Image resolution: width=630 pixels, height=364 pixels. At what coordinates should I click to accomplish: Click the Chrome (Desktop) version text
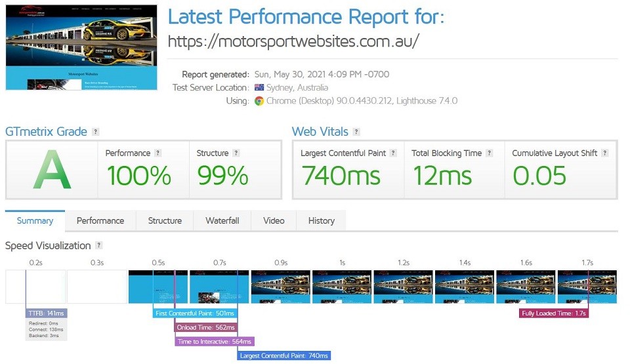[x=362, y=101]
